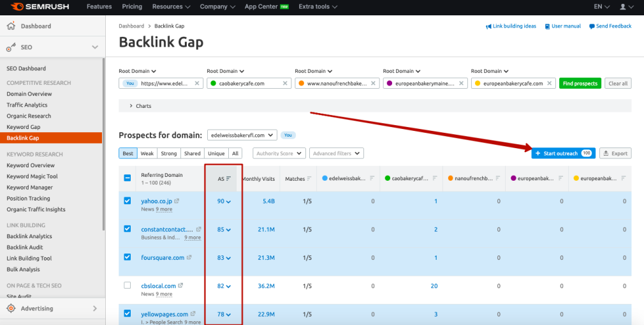Click the Advertising target icon in sidebar
The height and width of the screenshot is (325, 644).
pyautogui.click(x=11, y=308)
